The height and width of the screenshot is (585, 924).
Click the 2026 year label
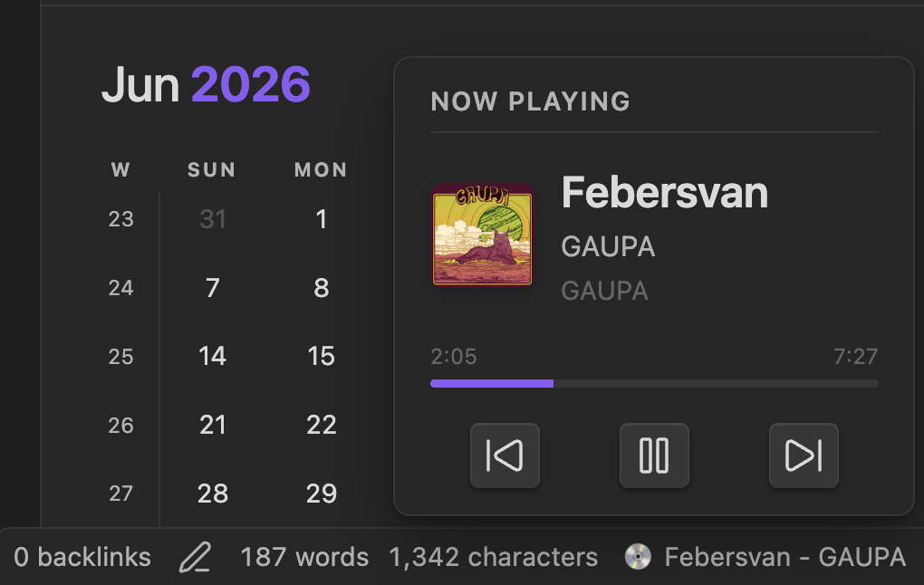pos(250,84)
